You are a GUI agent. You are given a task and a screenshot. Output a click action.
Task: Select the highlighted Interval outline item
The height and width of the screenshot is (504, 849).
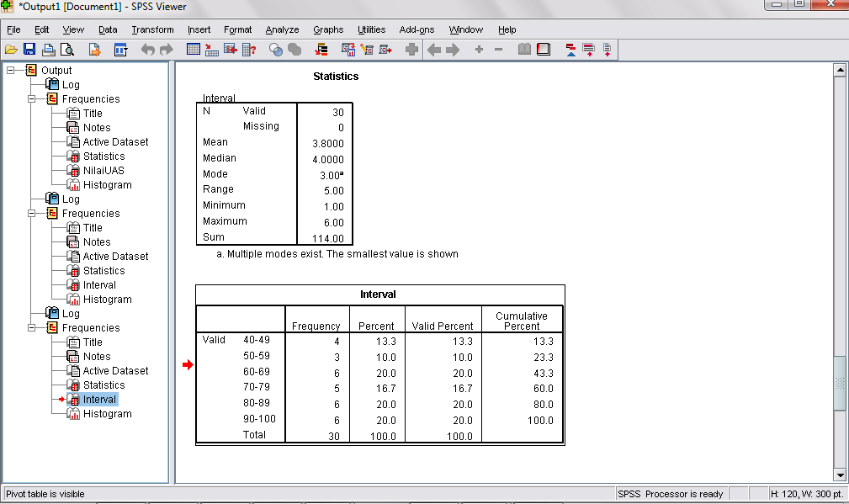tap(99, 400)
